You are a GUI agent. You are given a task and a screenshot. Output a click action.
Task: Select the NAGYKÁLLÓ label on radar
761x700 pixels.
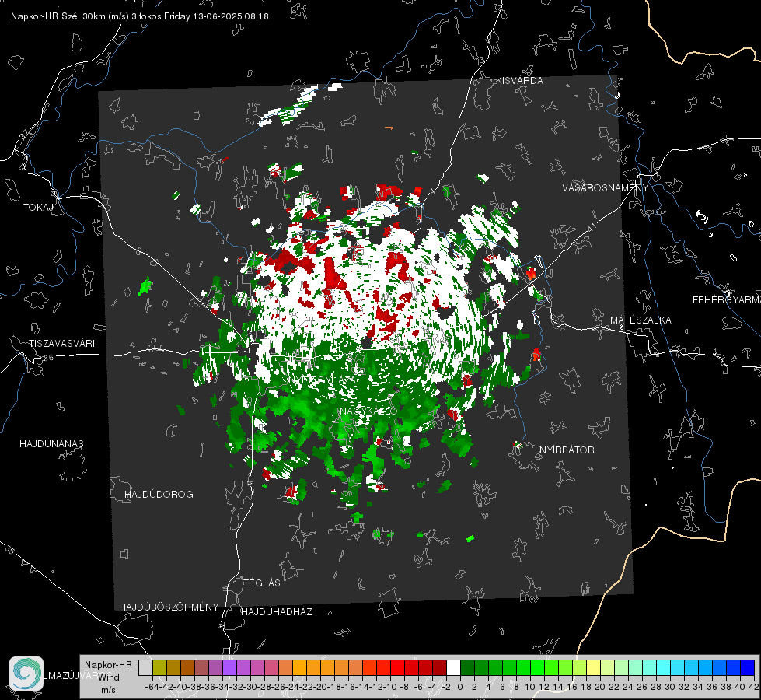point(368,411)
